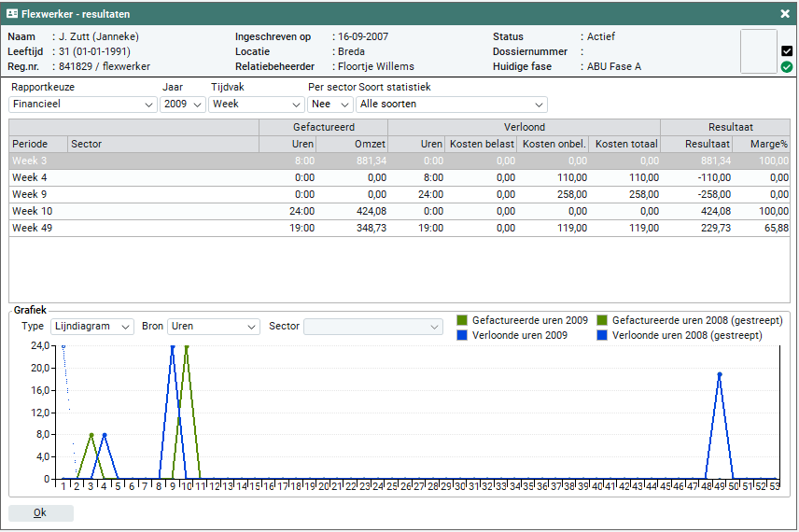Click the Ok button
The image size is (799, 532).
pyautogui.click(x=40, y=513)
